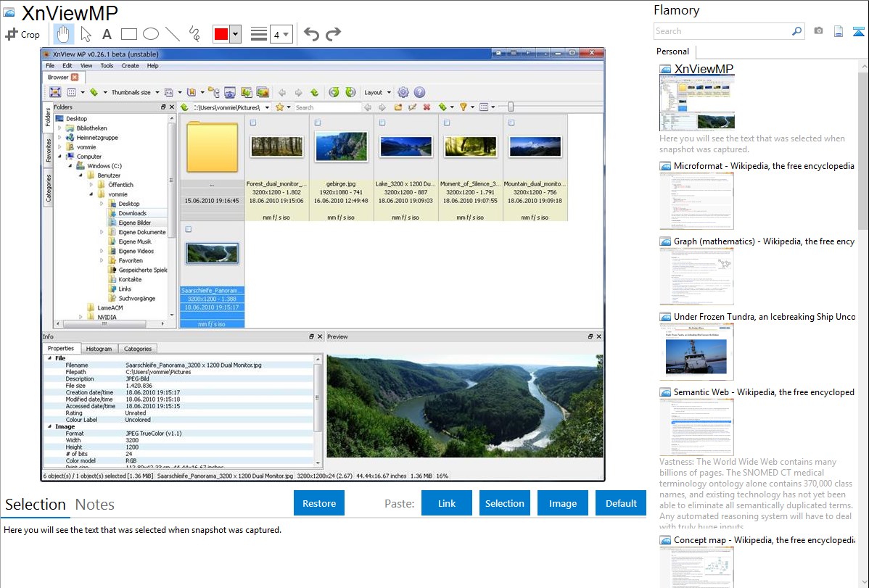Undo the last annotation

[x=311, y=34]
